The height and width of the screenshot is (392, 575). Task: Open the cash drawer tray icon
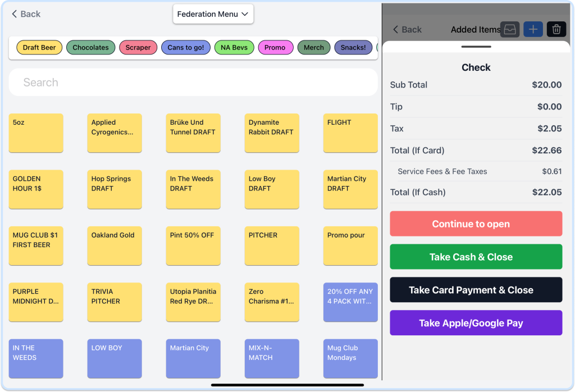click(x=510, y=30)
